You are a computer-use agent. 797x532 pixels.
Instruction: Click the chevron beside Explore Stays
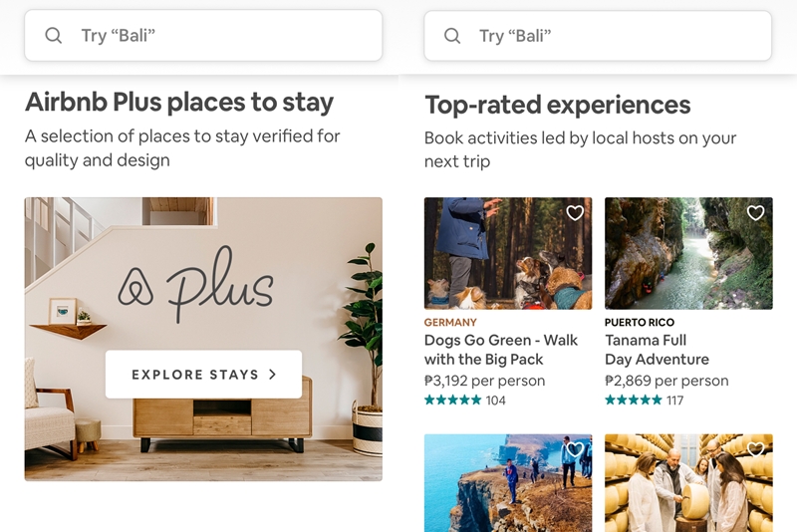pos(273,375)
